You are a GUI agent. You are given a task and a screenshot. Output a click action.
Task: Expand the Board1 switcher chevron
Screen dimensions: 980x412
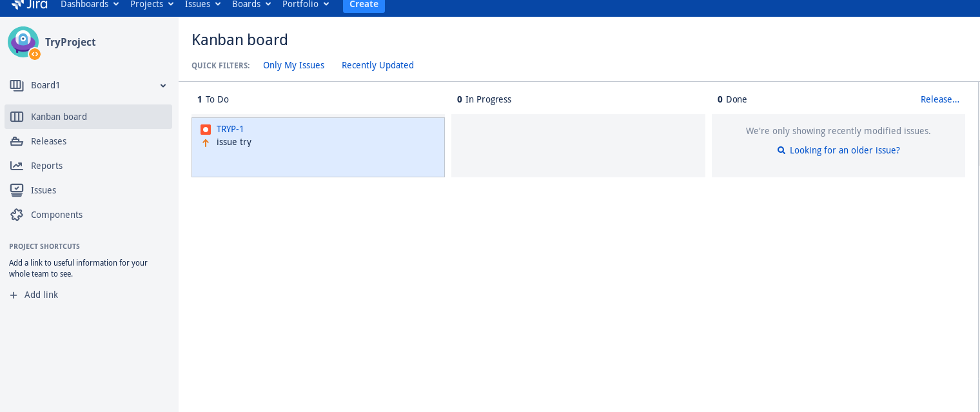click(x=163, y=85)
